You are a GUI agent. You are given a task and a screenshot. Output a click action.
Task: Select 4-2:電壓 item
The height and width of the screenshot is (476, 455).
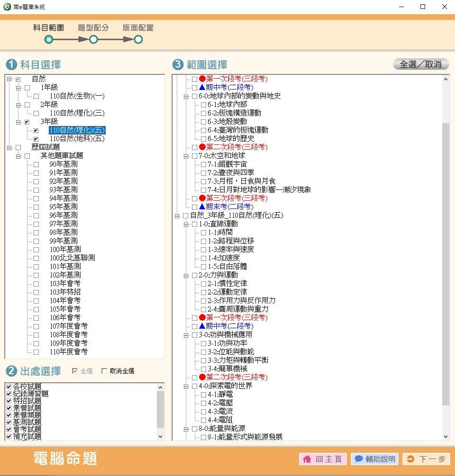point(220,403)
